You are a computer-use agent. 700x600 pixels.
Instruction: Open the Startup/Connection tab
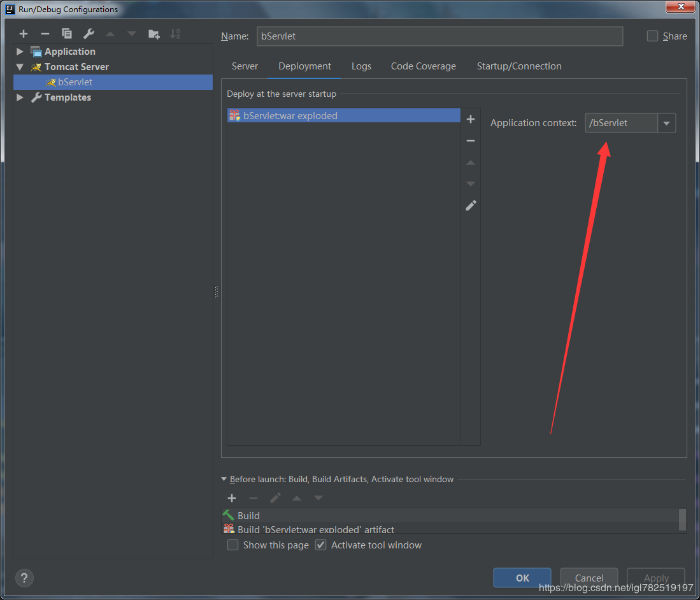point(518,66)
